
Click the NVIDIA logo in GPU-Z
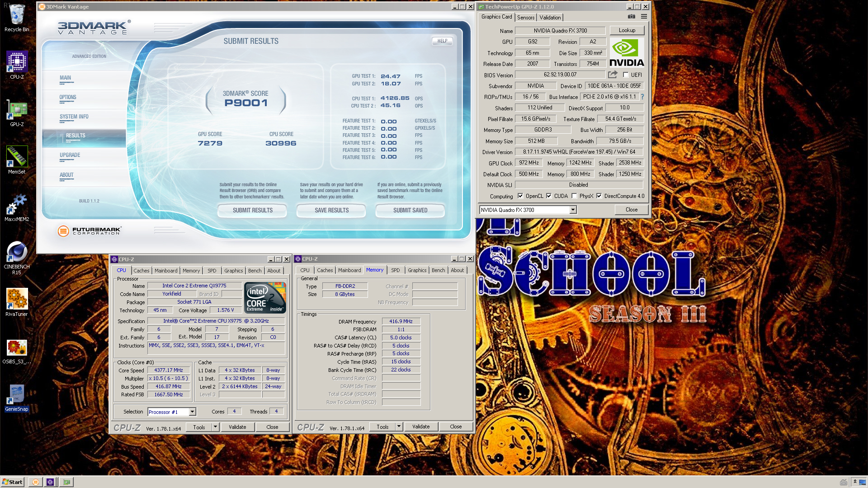point(627,53)
